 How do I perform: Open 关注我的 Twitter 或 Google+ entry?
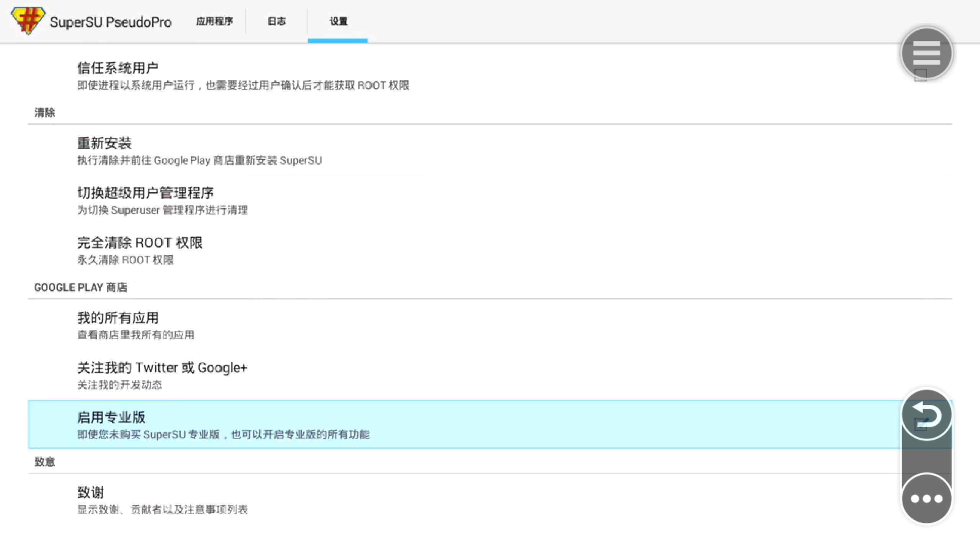[x=490, y=375]
